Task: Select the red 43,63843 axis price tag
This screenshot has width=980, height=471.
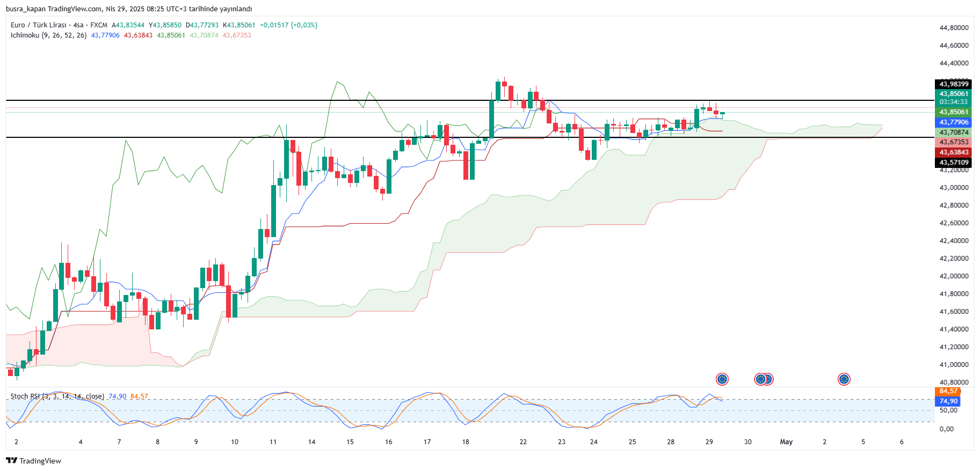Action: click(954, 152)
